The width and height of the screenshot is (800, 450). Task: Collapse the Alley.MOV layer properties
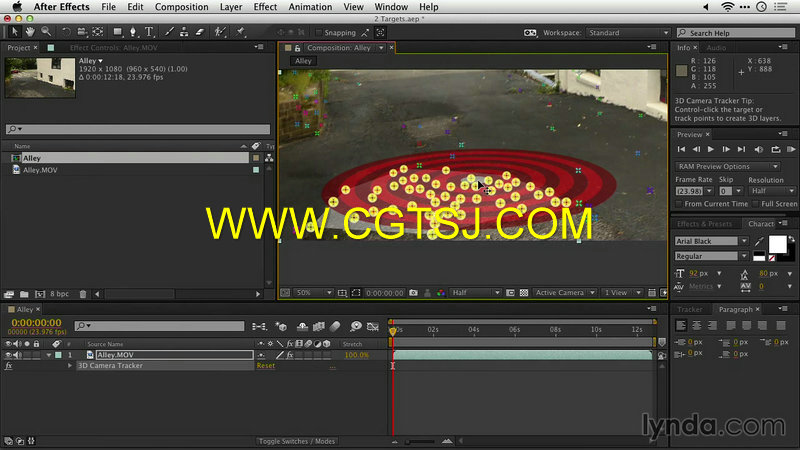pos(49,355)
